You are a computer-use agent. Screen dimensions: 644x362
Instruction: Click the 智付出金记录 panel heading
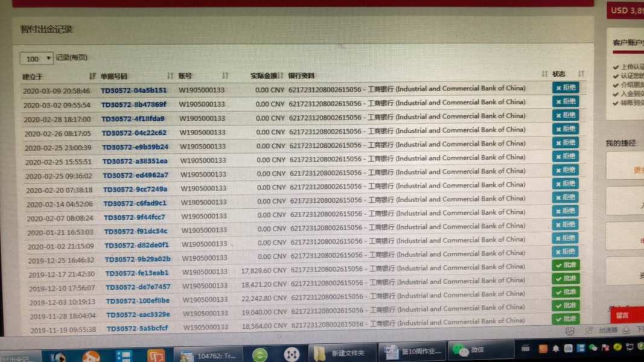click(x=46, y=30)
